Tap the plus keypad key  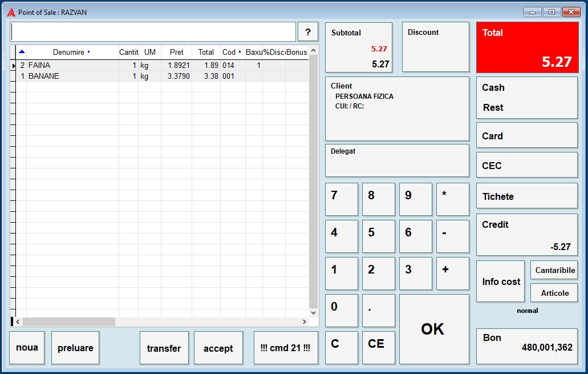(453, 274)
